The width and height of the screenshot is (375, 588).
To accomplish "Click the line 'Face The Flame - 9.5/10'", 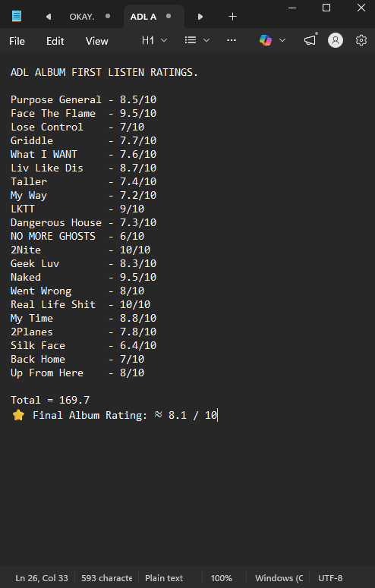I will tap(84, 113).
